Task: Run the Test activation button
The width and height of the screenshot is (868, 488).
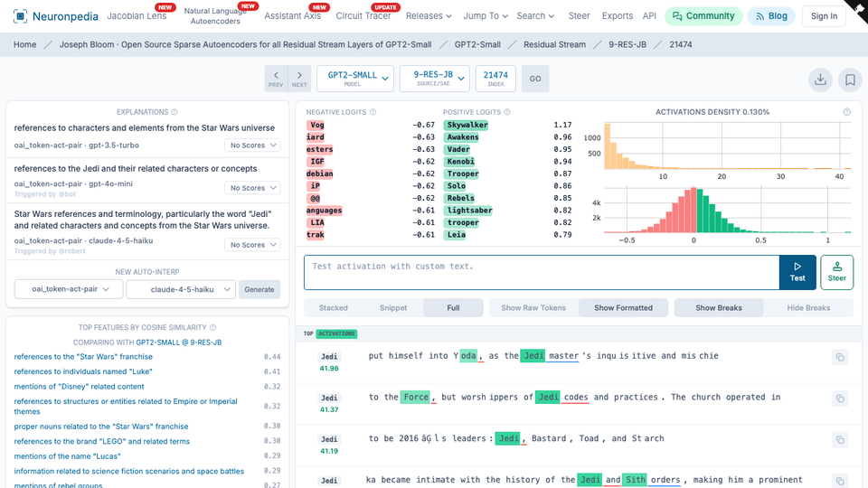Action: pos(797,272)
